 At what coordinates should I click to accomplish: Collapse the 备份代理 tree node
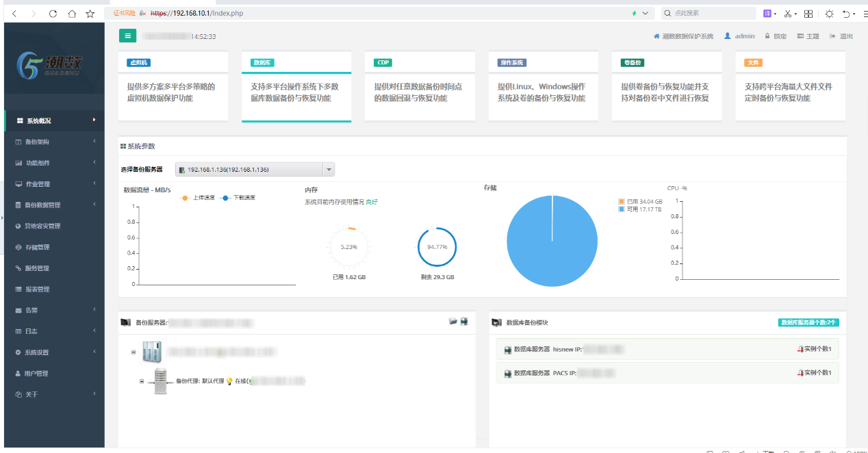click(x=142, y=381)
